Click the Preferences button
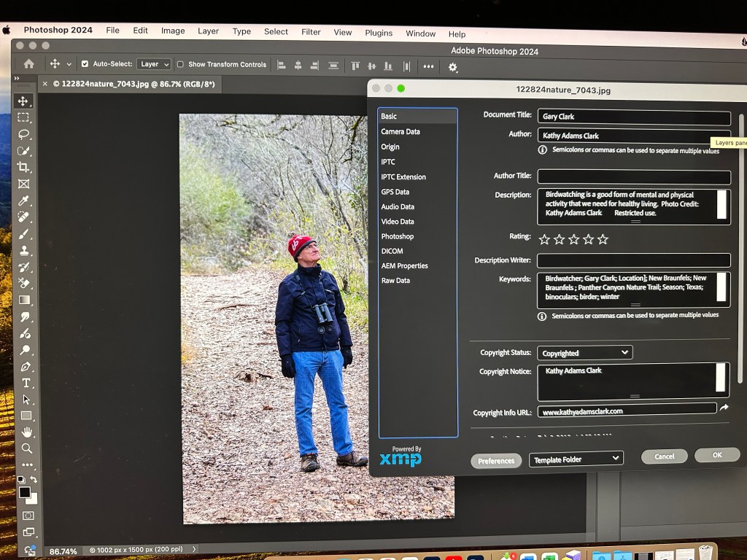The width and height of the screenshot is (747, 560). (x=496, y=461)
